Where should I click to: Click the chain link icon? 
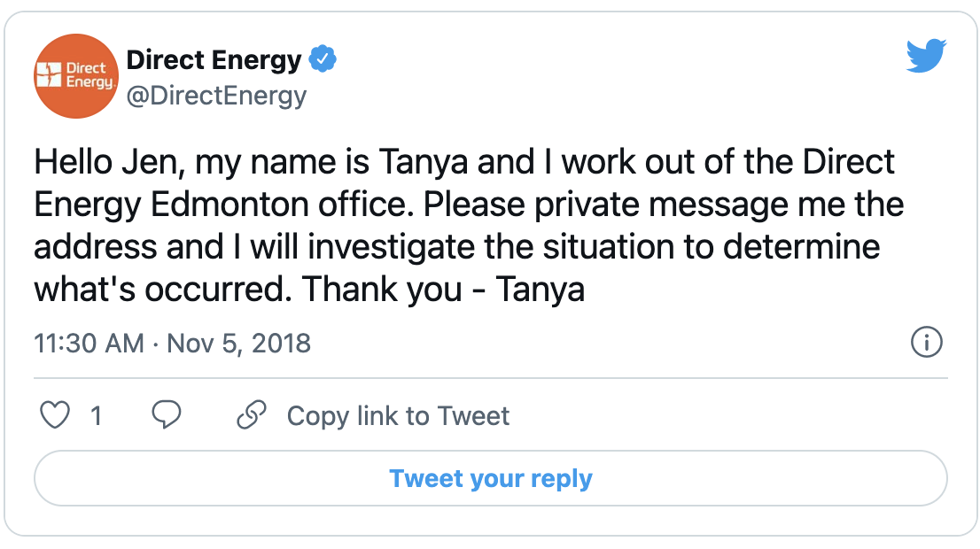pos(253,414)
